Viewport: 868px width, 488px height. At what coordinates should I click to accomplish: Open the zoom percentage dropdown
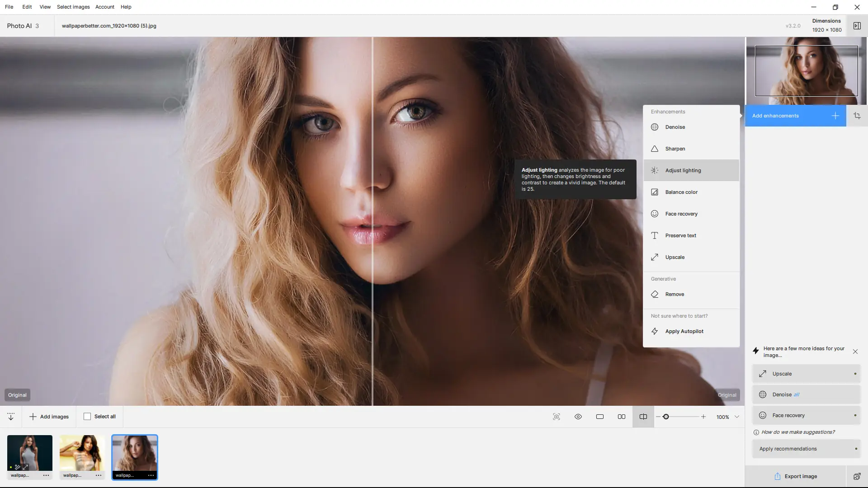coord(736,417)
